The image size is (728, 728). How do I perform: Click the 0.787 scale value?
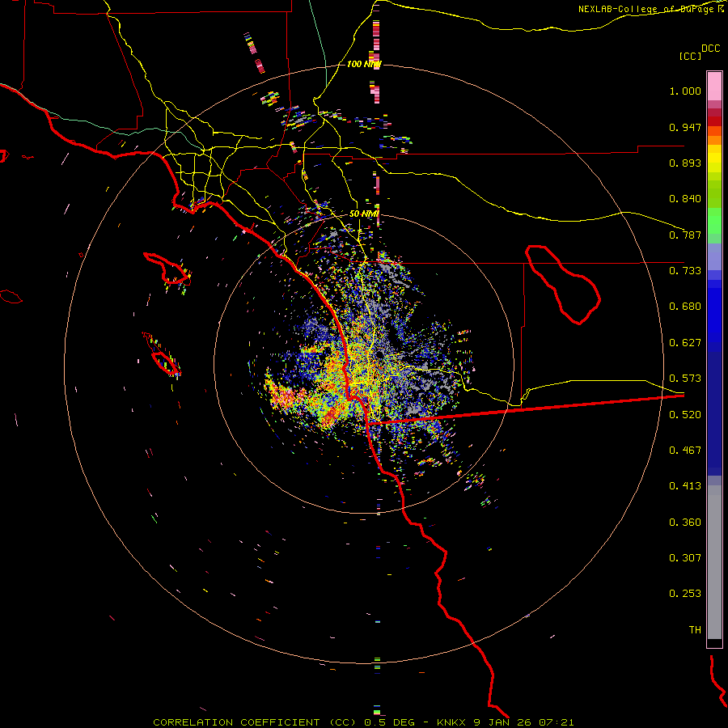[x=685, y=235]
